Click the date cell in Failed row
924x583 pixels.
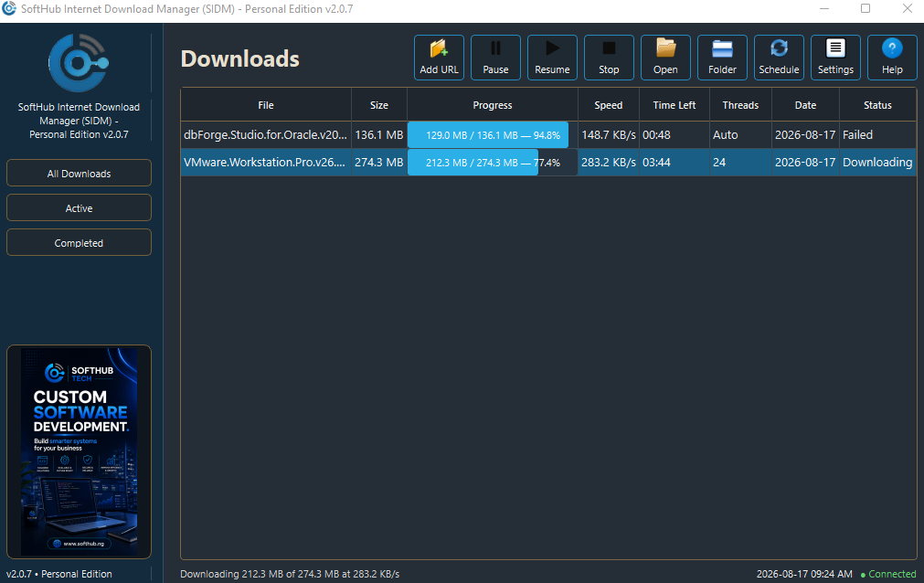tap(805, 135)
